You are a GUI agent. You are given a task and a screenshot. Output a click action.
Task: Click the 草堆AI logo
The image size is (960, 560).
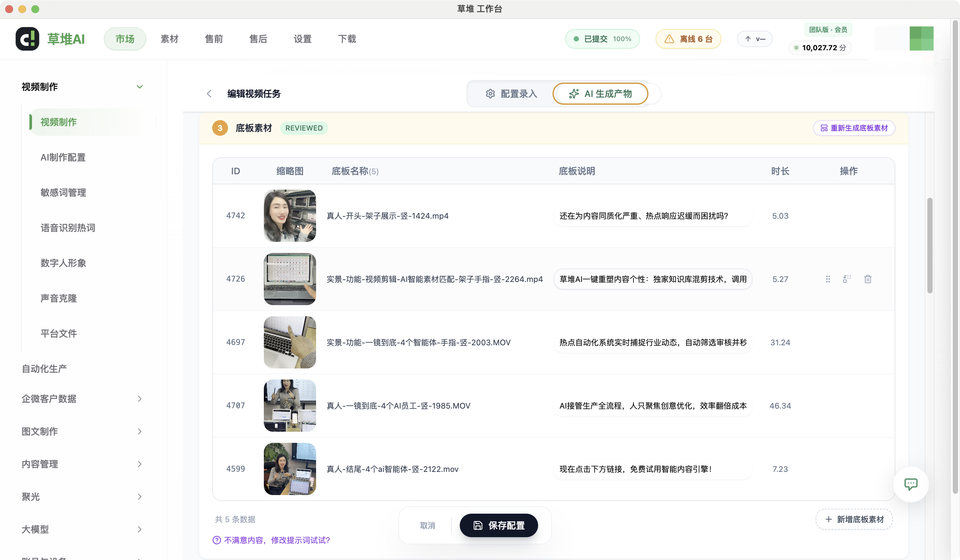click(x=50, y=39)
